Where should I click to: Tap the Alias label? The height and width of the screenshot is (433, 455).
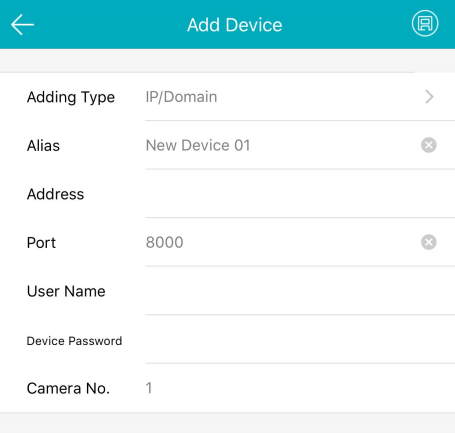[43, 146]
